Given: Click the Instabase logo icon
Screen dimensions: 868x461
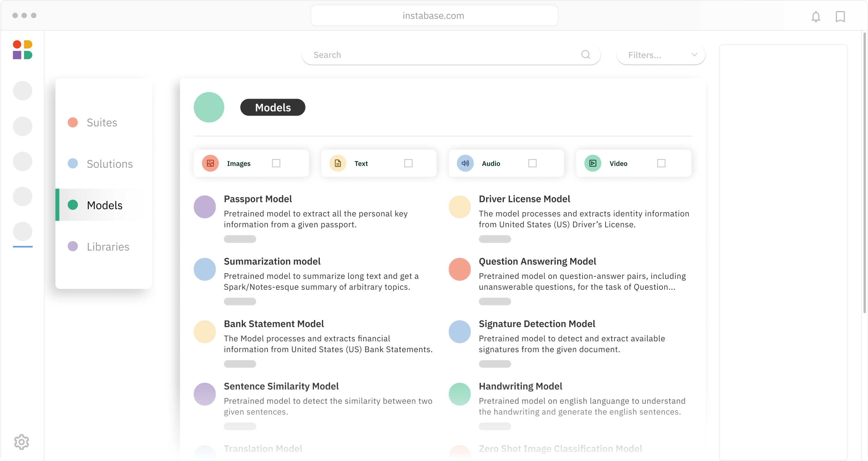Looking at the screenshot, I should [x=23, y=50].
